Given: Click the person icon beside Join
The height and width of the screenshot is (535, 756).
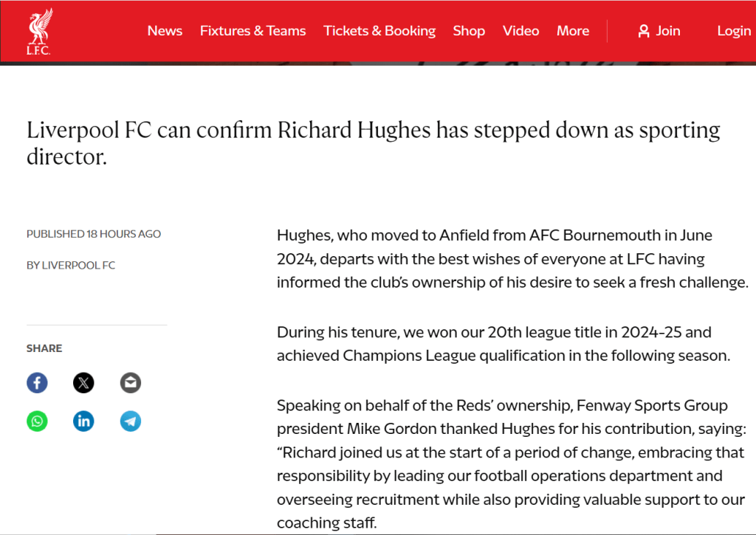Looking at the screenshot, I should pyautogui.click(x=644, y=31).
